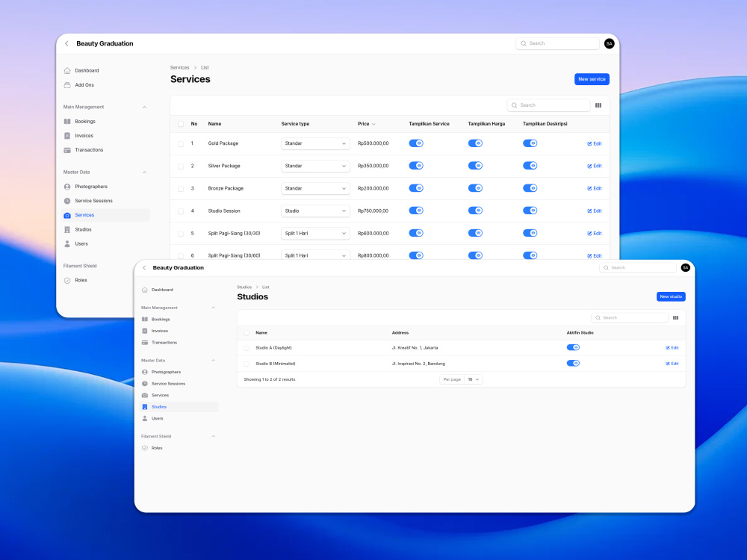
Task: Click Roles shield icon in Studios window sidebar
Action: 145,448
